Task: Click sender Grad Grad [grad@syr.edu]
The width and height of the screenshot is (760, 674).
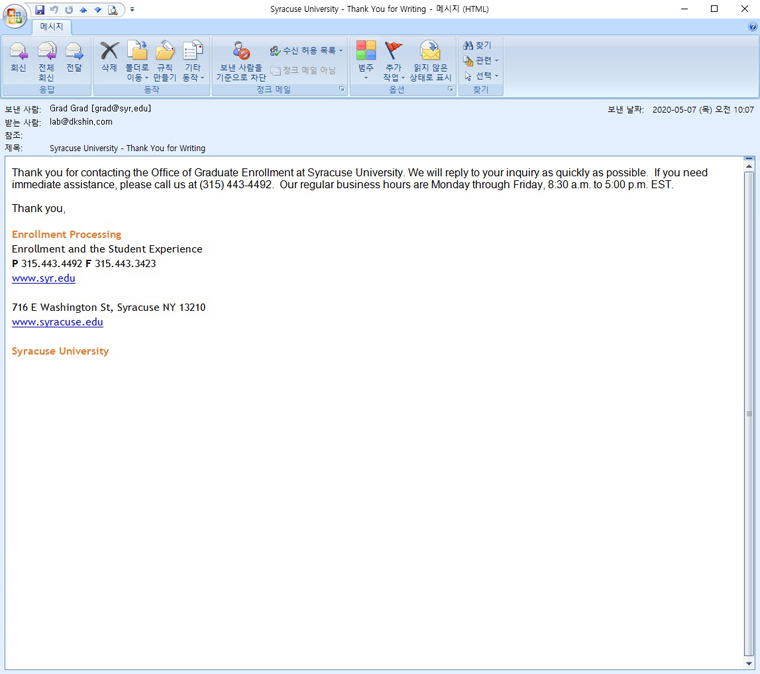Action: tap(100, 109)
